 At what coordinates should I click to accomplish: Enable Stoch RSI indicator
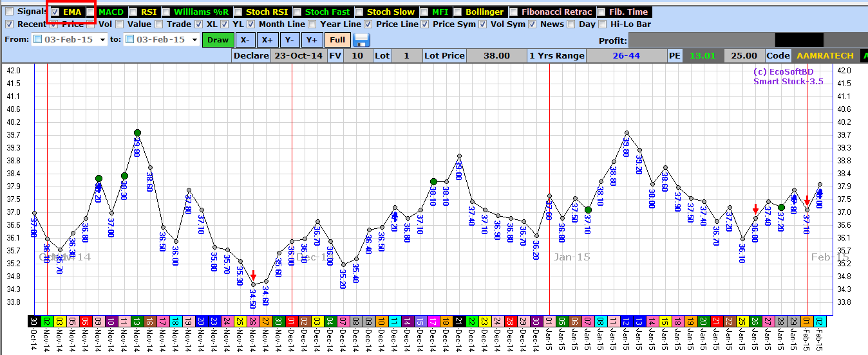238,12
